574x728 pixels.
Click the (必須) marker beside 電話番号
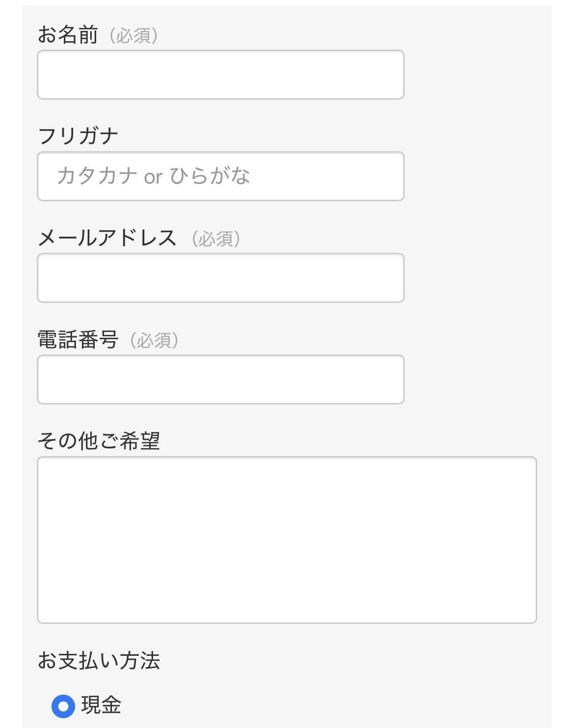pyautogui.click(x=154, y=340)
